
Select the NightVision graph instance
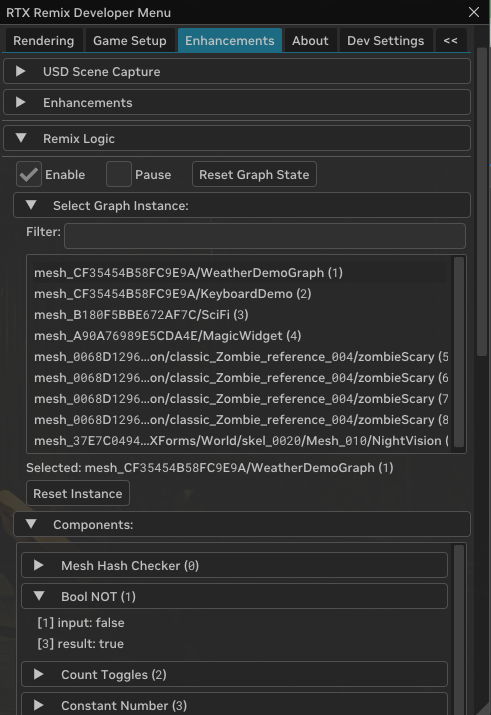241,440
